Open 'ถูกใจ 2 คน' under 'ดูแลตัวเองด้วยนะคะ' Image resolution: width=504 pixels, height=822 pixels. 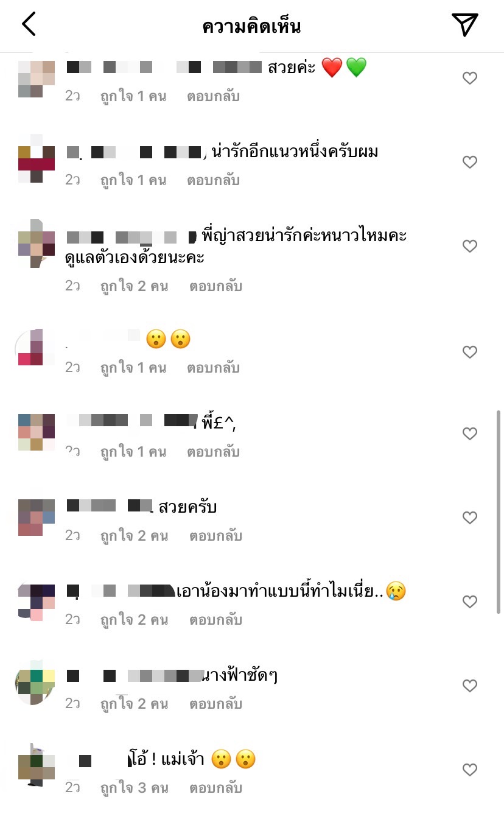point(134,286)
